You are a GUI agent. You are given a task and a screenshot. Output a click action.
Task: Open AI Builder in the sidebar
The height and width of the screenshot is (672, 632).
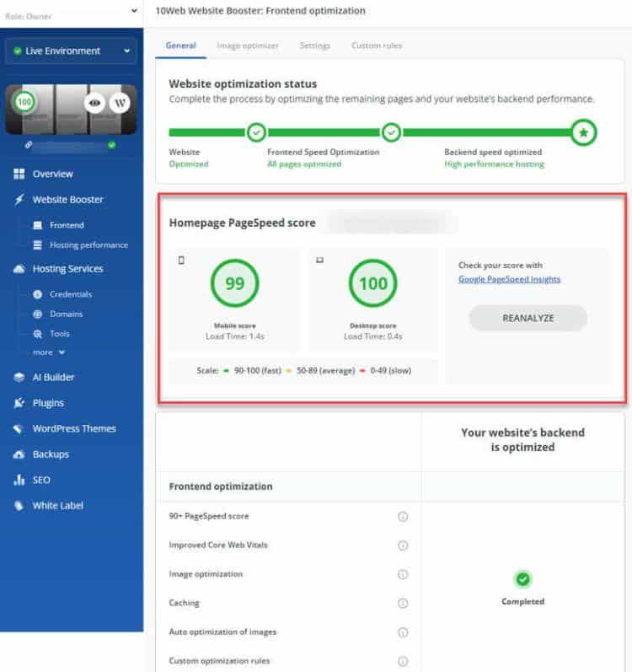coord(54,378)
